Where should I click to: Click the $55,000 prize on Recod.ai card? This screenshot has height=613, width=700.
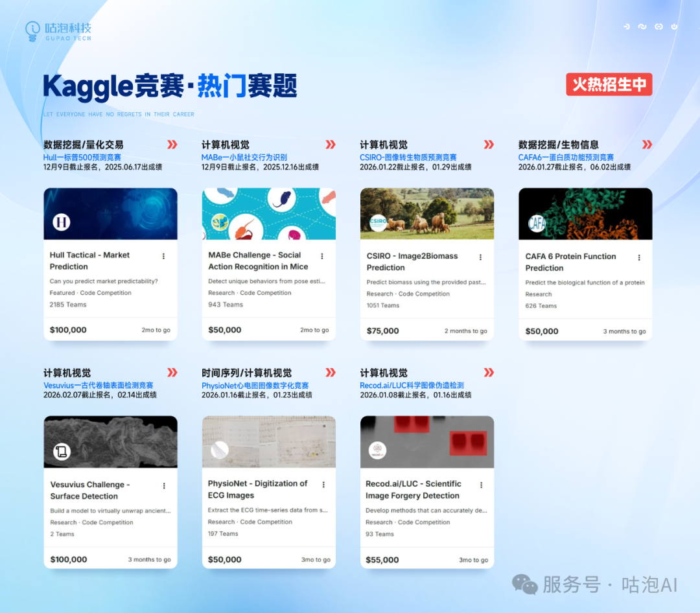pyautogui.click(x=382, y=560)
